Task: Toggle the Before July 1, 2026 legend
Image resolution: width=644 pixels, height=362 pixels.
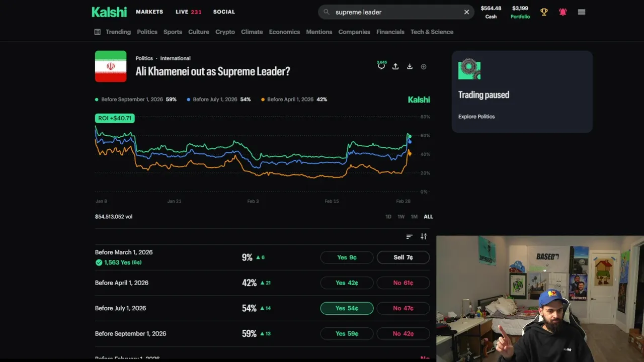Action: click(x=219, y=100)
